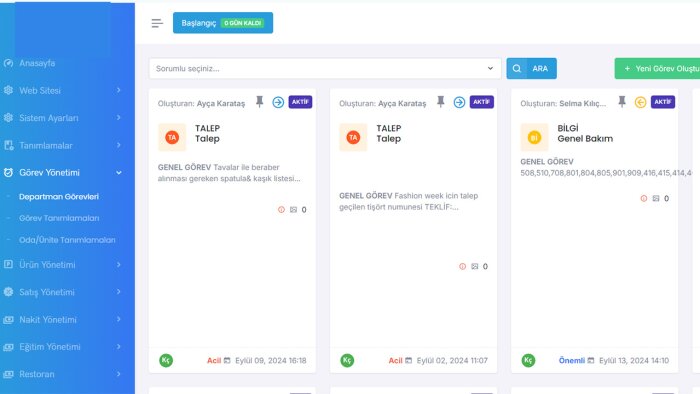This screenshot has width=700, height=394.
Task: Click red alert icon on Genel Bakım card
Action: [x=644, y=199]
